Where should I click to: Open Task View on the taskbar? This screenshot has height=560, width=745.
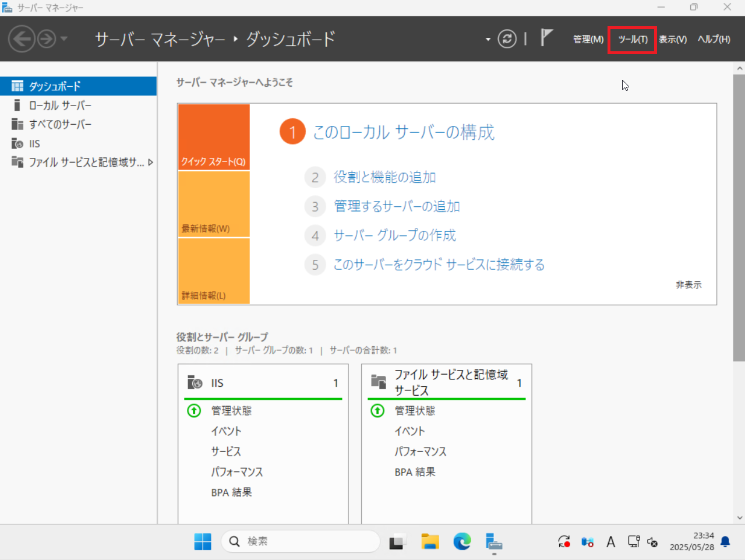[x=398, y=542]
